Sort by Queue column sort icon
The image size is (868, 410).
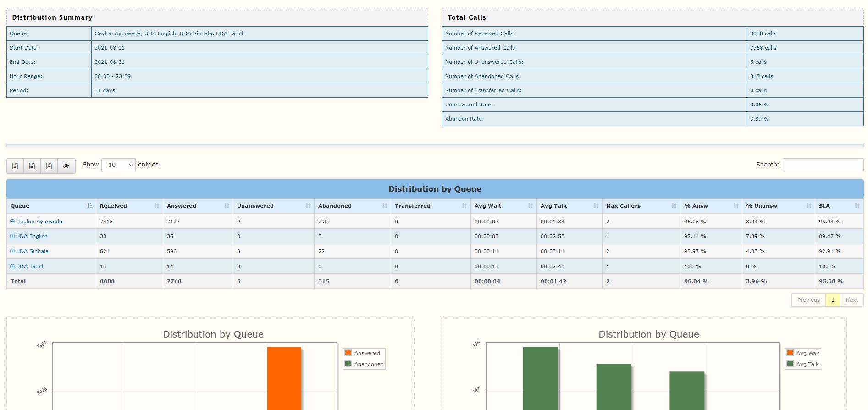pyautogui.click(x=89, y=206)
